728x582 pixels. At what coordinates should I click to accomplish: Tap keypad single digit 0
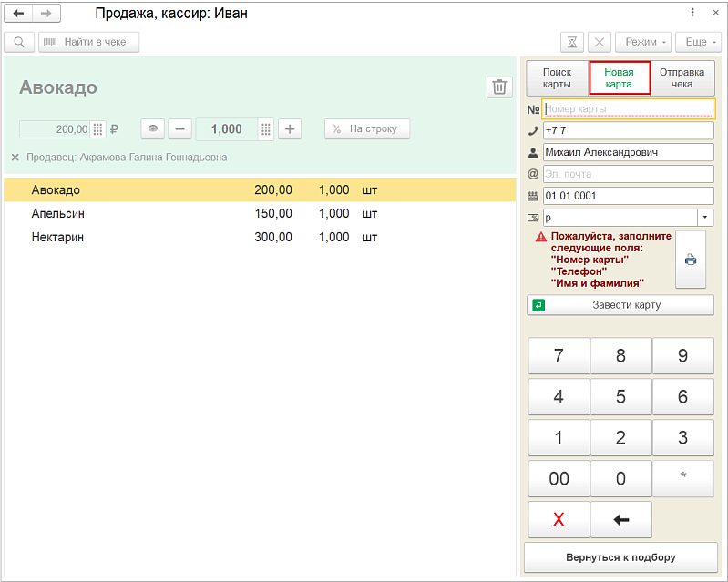tap(620, 478)
